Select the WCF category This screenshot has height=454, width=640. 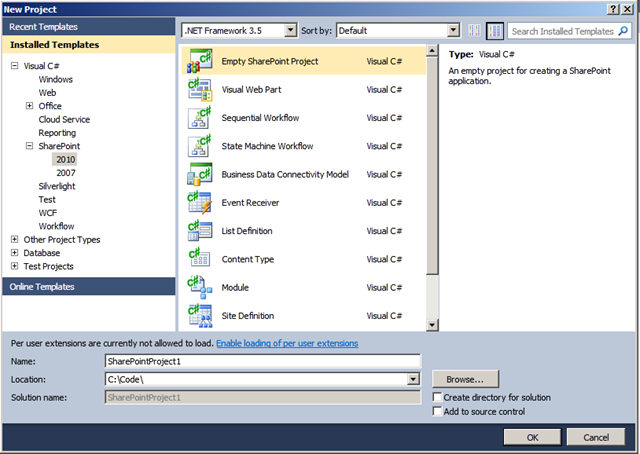coord(48,213)
